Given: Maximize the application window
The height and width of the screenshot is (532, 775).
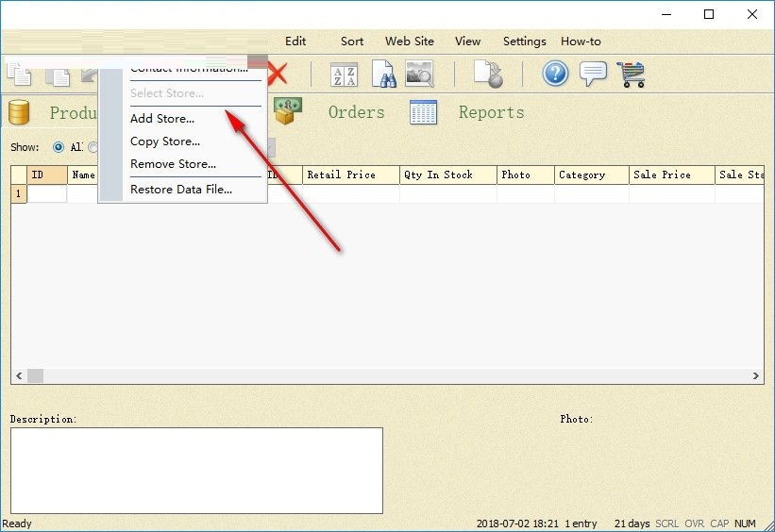Looking at the screenshot, I should pos(709,14).
